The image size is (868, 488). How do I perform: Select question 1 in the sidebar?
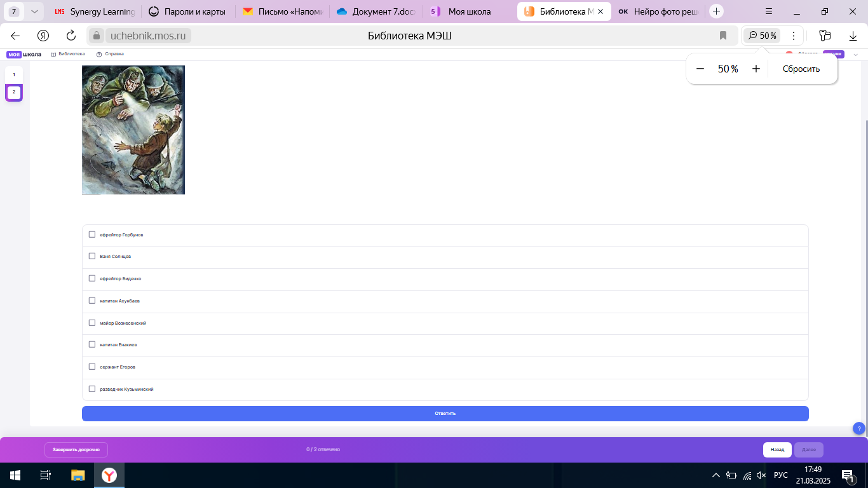tap(14, 75)
